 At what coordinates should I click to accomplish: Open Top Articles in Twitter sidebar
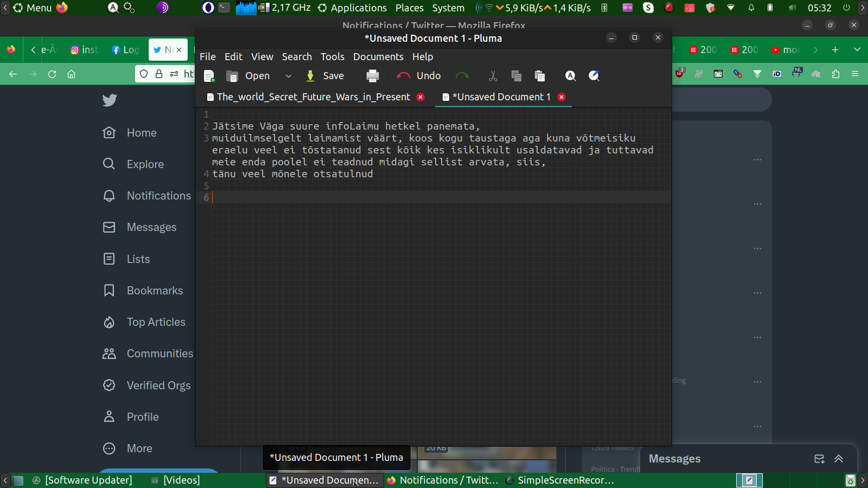point(144,322)
